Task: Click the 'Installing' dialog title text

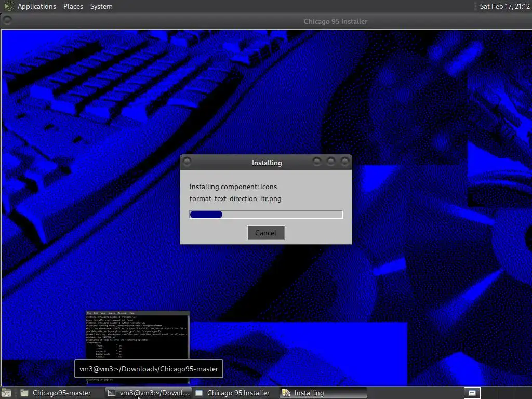Action: (267, 163)
